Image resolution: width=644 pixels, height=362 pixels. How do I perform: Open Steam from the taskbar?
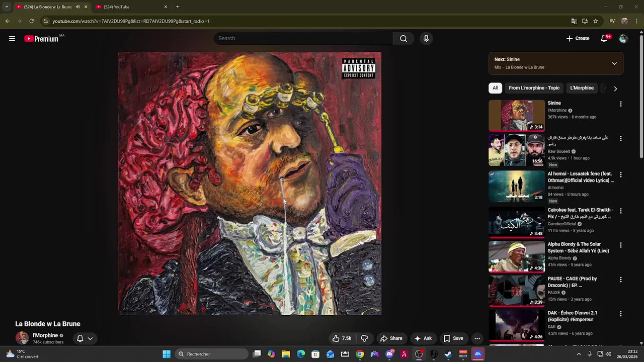click(x=448, y=354)
